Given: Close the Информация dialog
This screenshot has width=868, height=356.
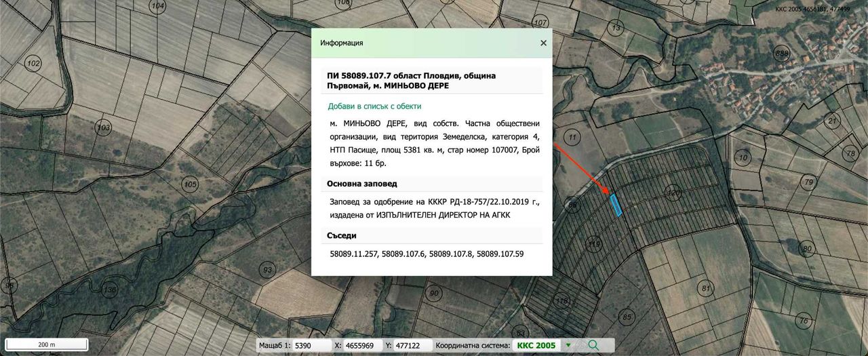Looking at the screenshot, I should coord(543,43).
